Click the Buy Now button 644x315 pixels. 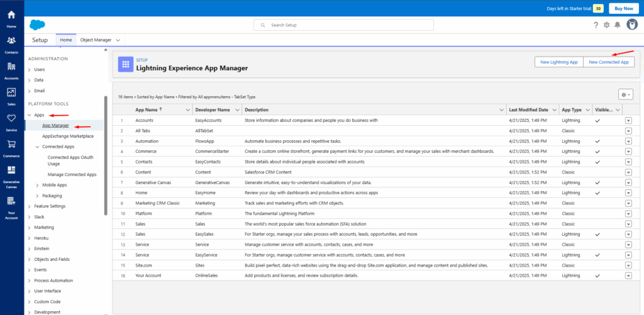click(623, 8)
